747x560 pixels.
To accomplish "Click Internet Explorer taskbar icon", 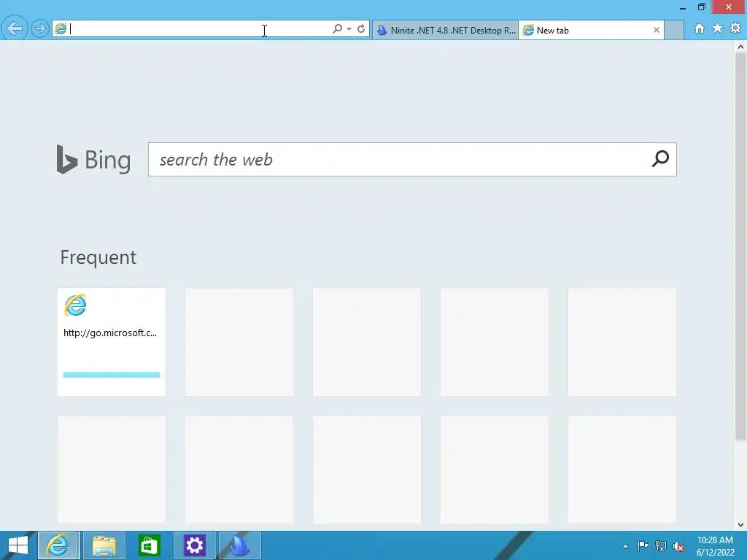I will [x=57, y=545].
